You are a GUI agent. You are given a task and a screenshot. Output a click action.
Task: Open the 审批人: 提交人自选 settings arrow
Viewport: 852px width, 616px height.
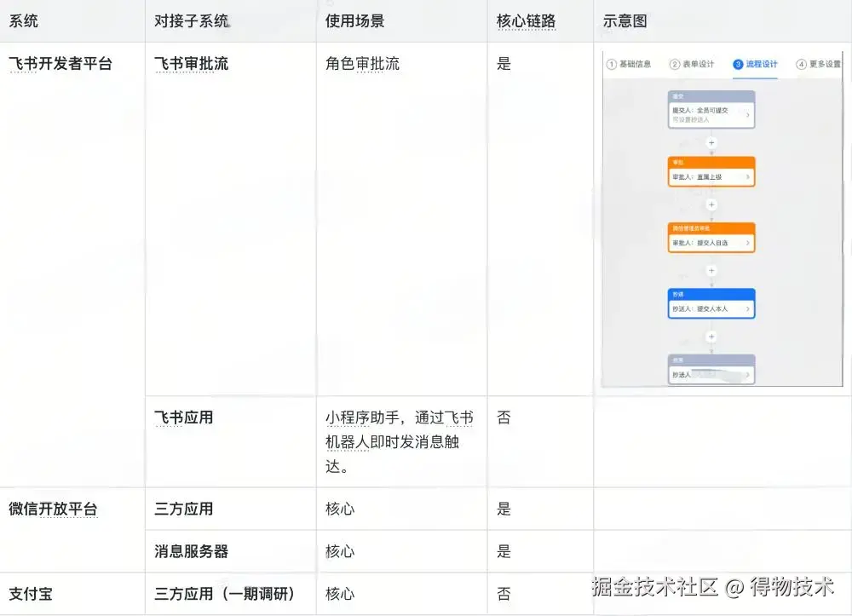pos(747,242)
